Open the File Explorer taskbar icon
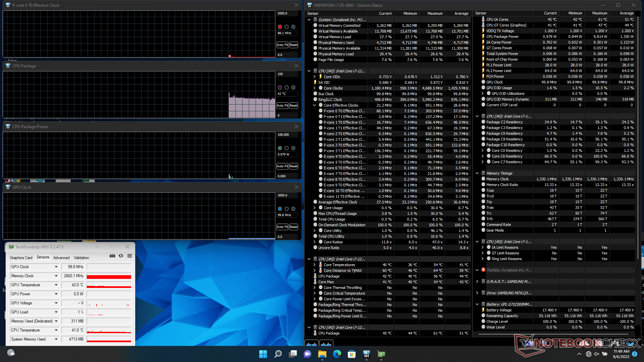644x362 pixels. [x=322, y=354]
